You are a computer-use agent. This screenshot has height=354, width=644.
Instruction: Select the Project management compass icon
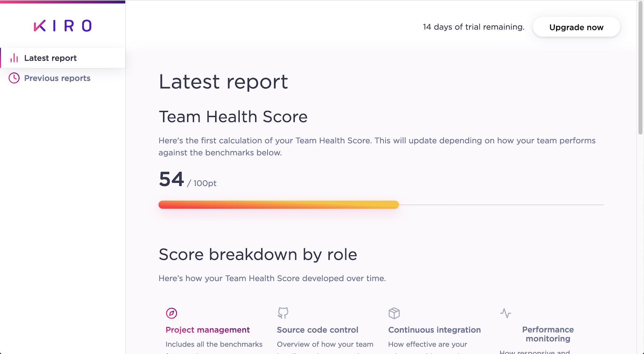pos(171,313)
